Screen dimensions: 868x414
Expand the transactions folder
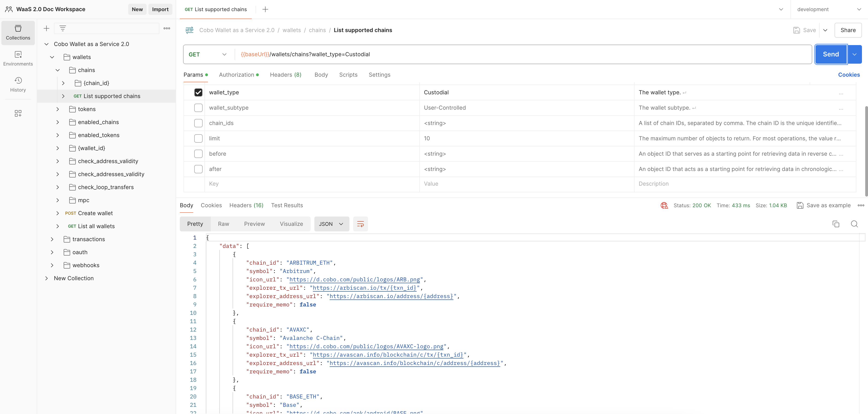pyautogui.click(x=52, y=239)
